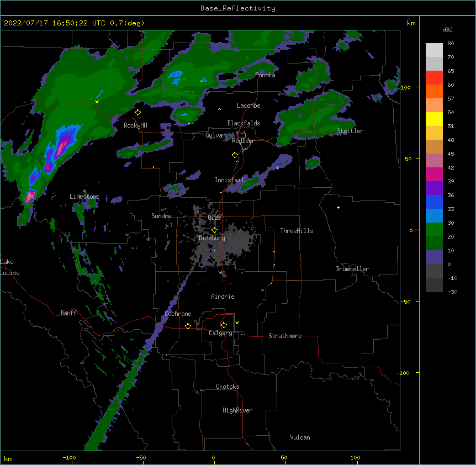Click the light blue 30-33 dBZ legend swatch
The height and width of the screenshot is (465, 476).
434,216
